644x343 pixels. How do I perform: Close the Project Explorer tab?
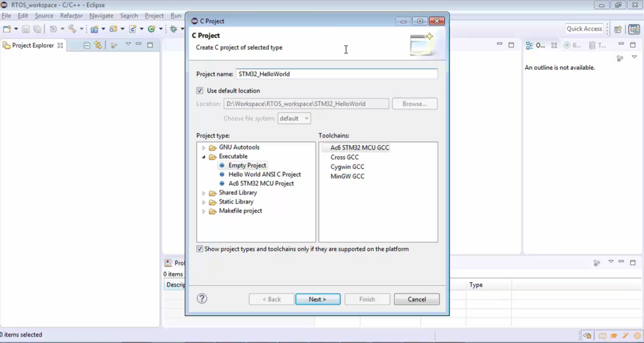[x=60, y=45]
